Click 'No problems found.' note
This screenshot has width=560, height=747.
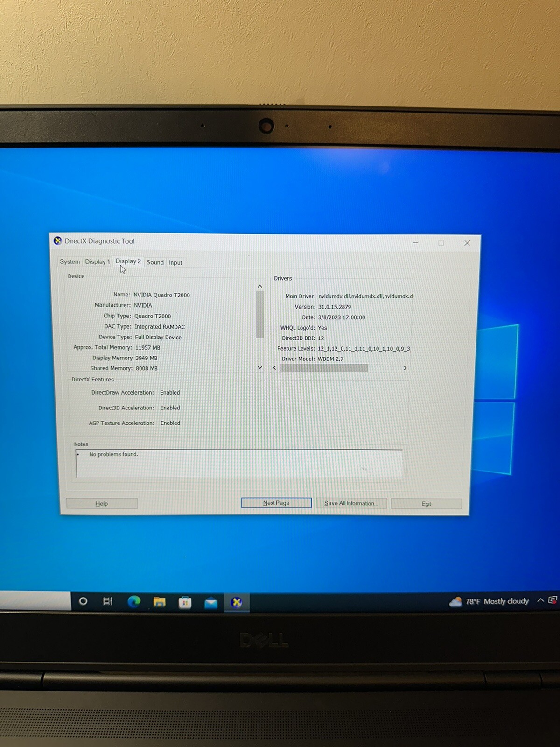(113, 454)
